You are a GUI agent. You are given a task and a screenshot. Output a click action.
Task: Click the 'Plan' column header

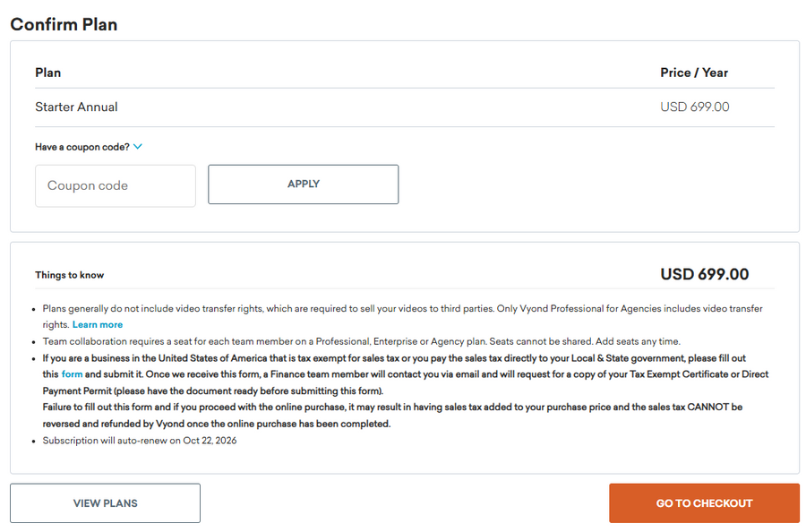(48, 73)
